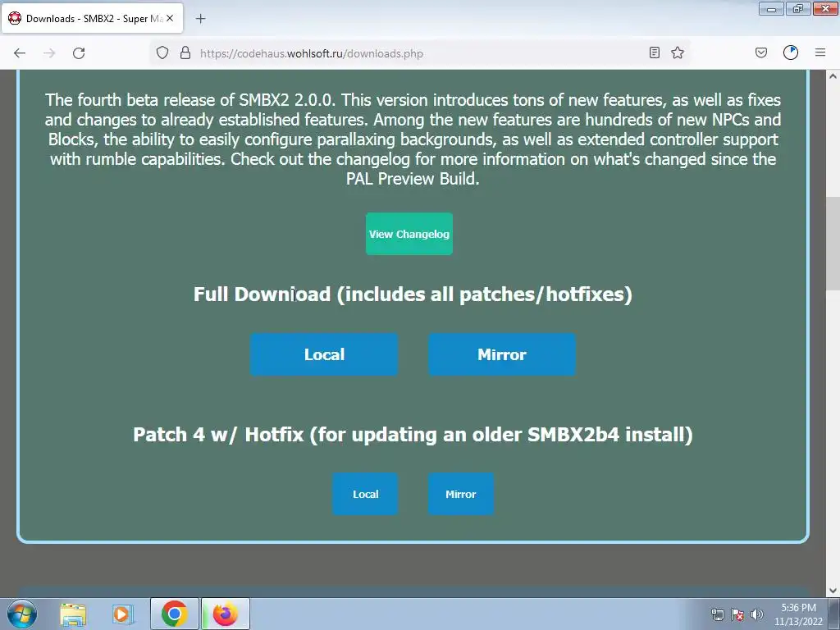Open a new browser tab

[x=200, y=19]
